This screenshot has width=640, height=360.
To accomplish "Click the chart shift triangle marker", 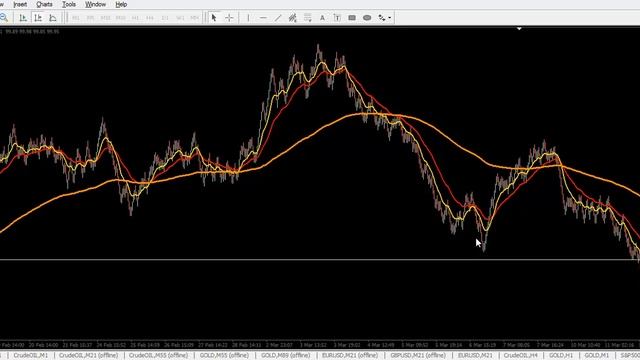I will point(519,29).
